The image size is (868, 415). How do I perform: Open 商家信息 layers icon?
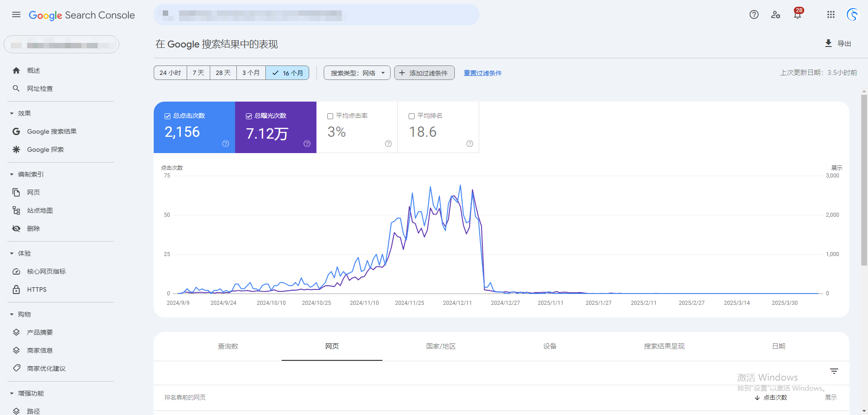click(x=16, y=350)
